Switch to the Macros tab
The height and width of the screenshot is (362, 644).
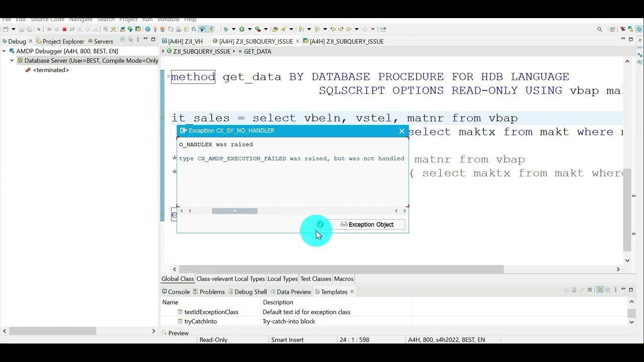(344, 279)
